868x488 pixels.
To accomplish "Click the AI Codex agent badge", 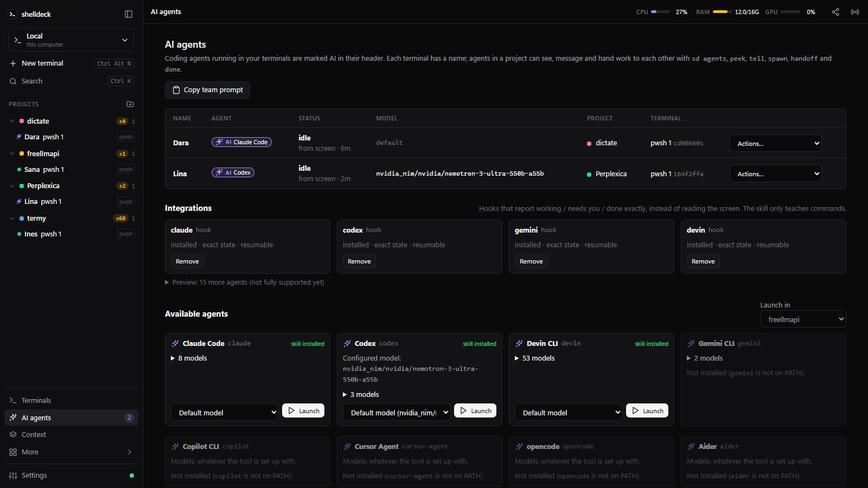I will (233, 172).
